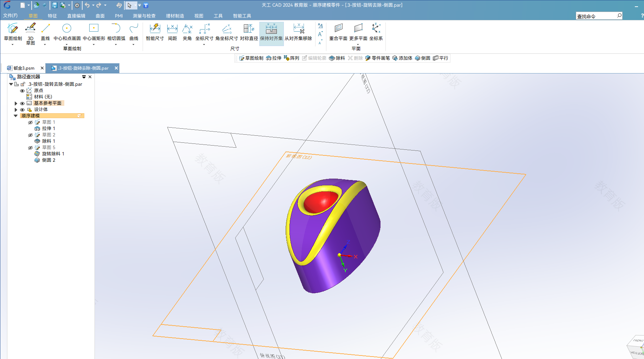Collapse the root .3-按钮-旋转去除-倒圆.par node
644x359 pixels.
tap(11, 84)
